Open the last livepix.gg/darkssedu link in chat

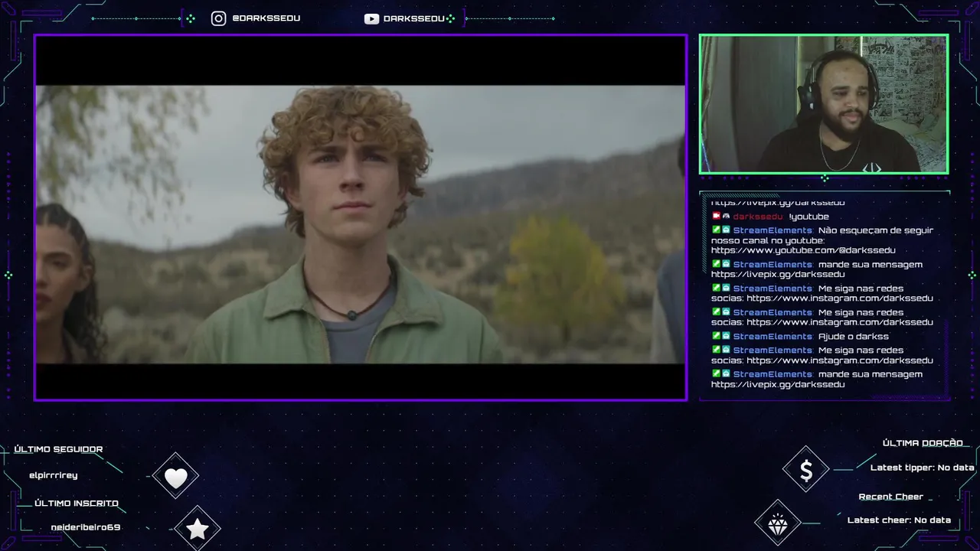(778, 385)
